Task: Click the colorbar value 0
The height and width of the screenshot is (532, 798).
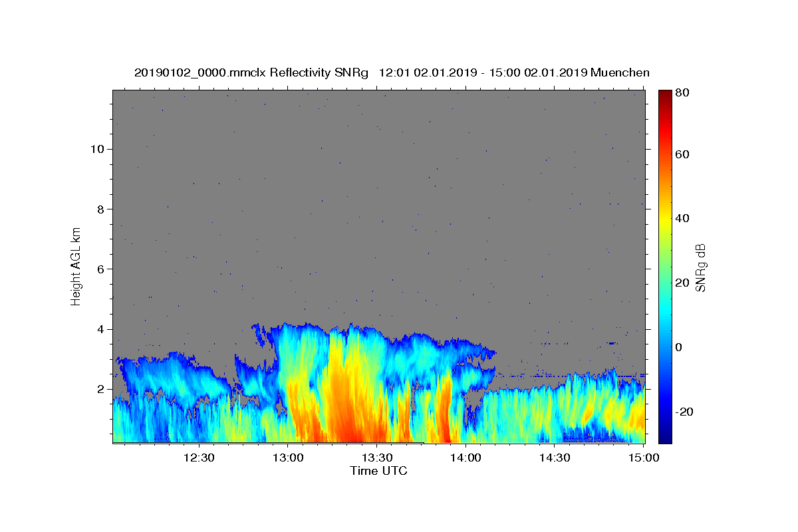Action: (x=679, y=347)
